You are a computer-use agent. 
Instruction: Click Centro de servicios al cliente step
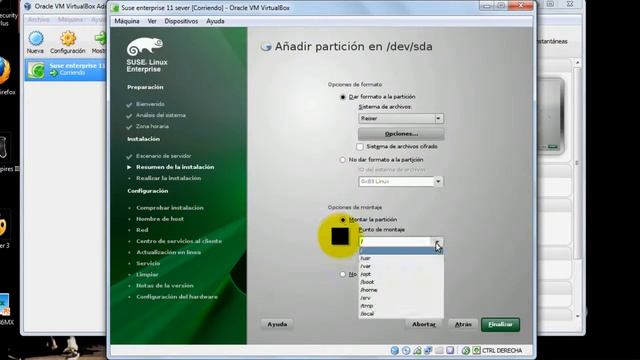click(179, 241)
